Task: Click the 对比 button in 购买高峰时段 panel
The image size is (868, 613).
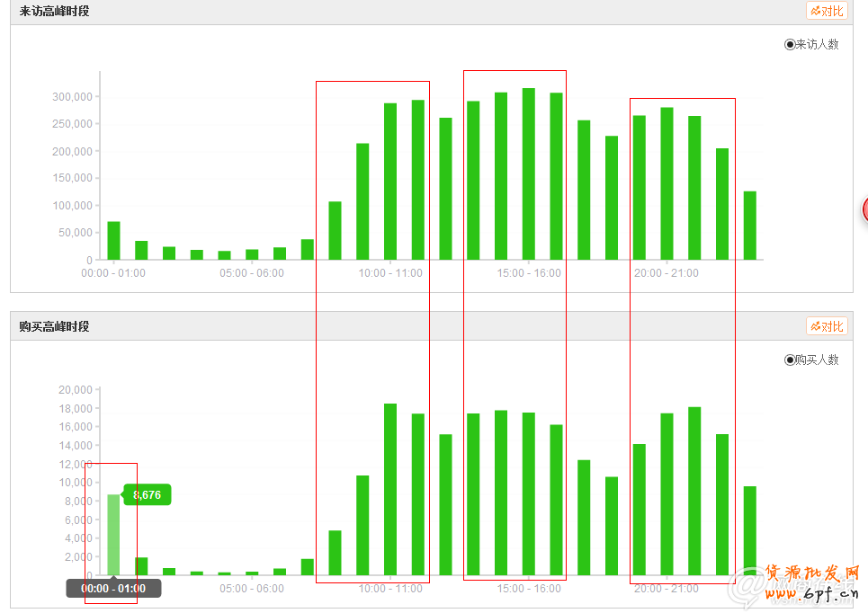Action: pos(827,326)
